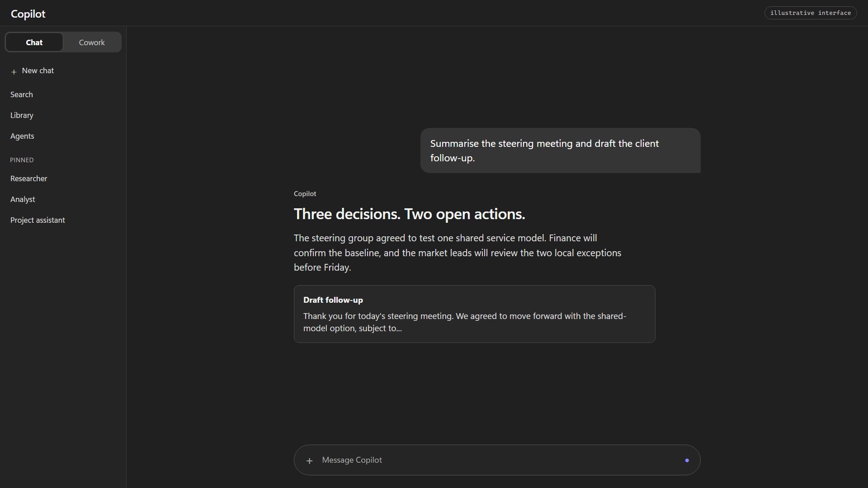Click the attach plus icon in message box

(309, 461)
